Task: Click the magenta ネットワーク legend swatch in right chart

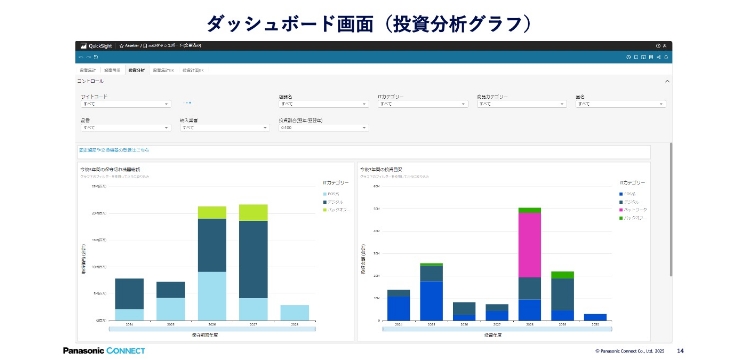Action: (x=621, y=210)
